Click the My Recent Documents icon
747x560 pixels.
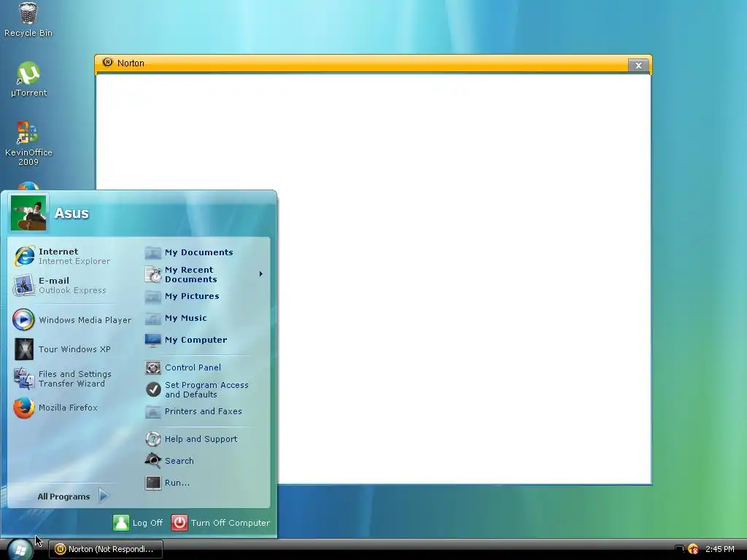click(x=153, y=274)
